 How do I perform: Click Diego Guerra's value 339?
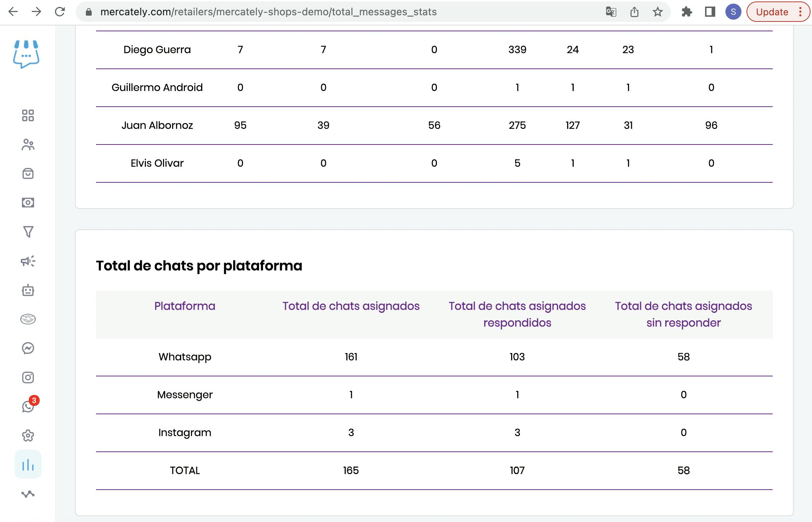click(x=517, y=50)
